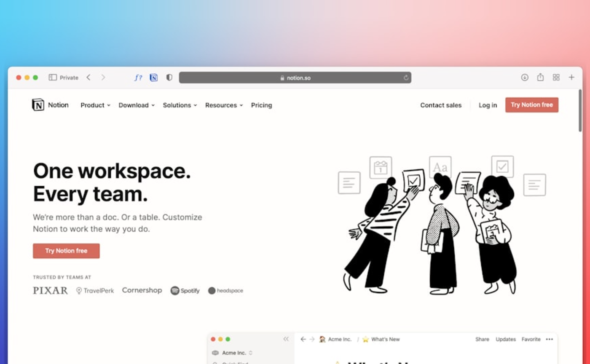
Task: Open the Safari share icon
Action: click(x=540, y=77)
